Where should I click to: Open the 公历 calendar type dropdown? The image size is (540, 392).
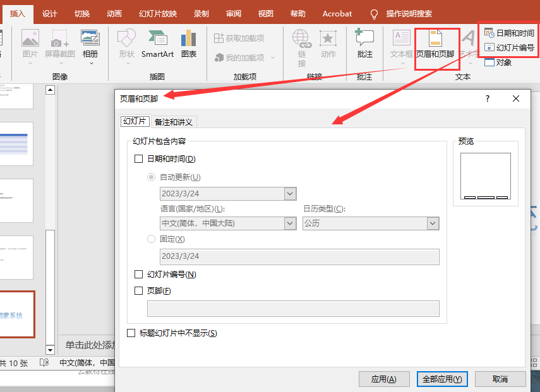point(433,223)
